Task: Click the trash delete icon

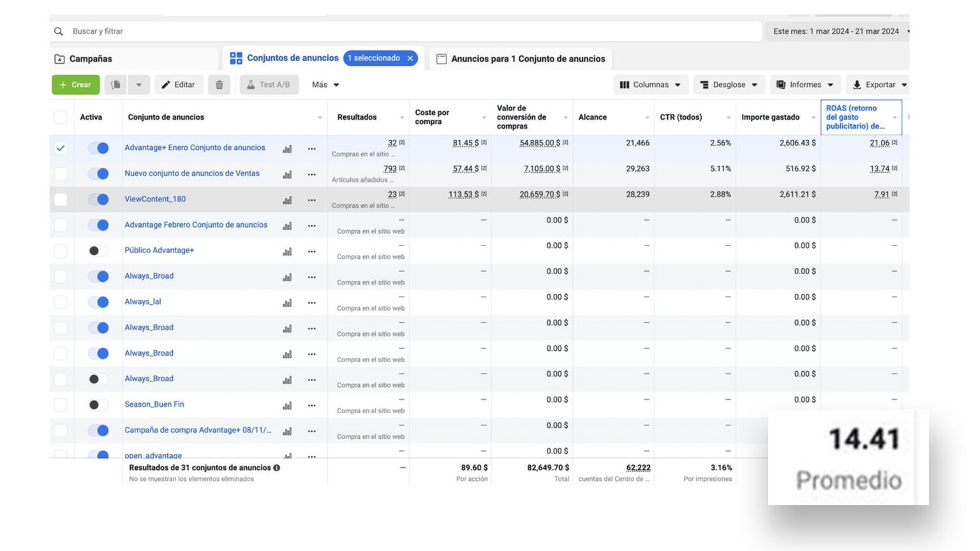Action: tap(219, 84)
